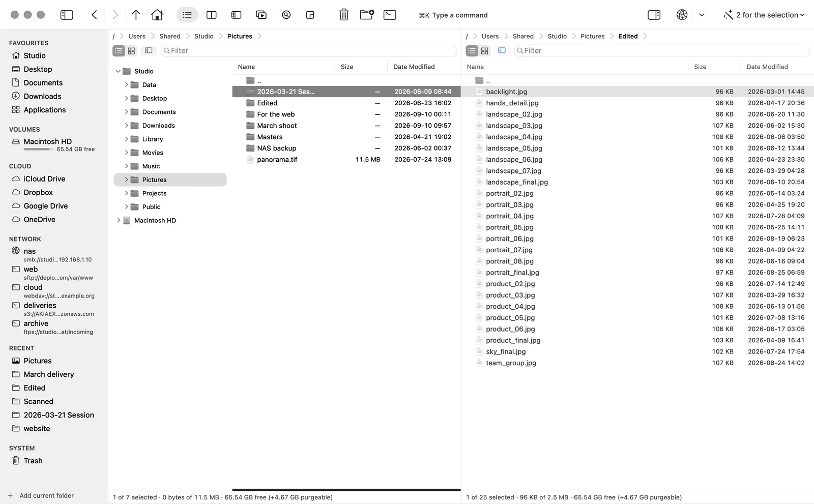Open Macintosh HD volume in sidebar

point(48,141)
